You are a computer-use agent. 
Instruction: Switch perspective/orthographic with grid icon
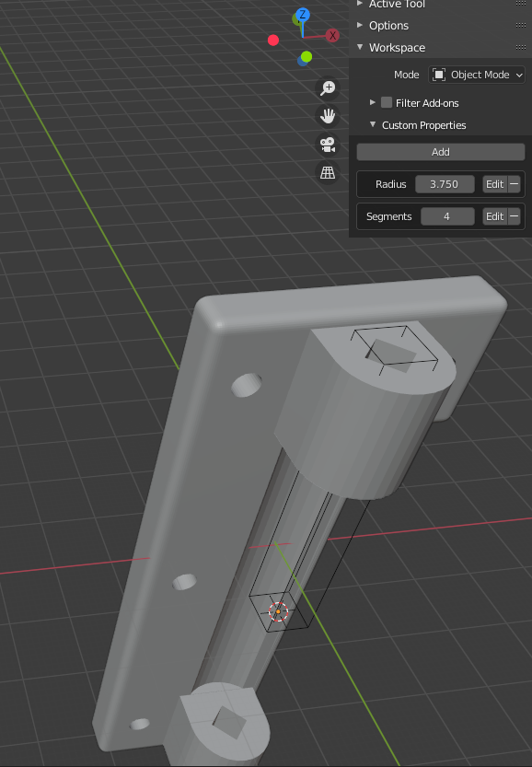(x=328, y=173)
